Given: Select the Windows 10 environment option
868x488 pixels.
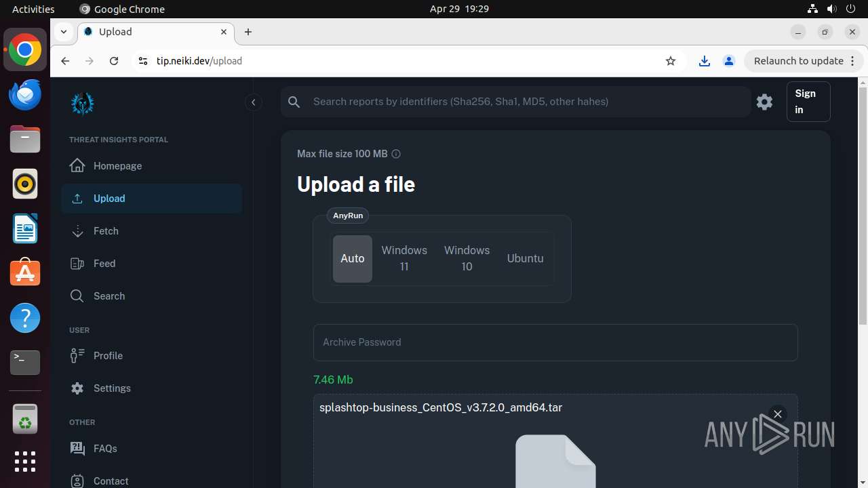Looking at the screenshot, I should pyautogui.click(x=467, y=258).
